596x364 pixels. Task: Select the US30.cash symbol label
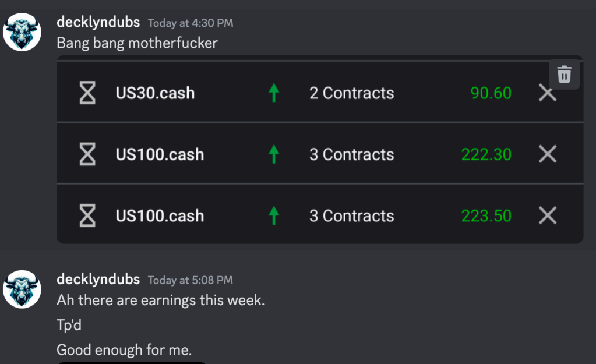(155, 93)
